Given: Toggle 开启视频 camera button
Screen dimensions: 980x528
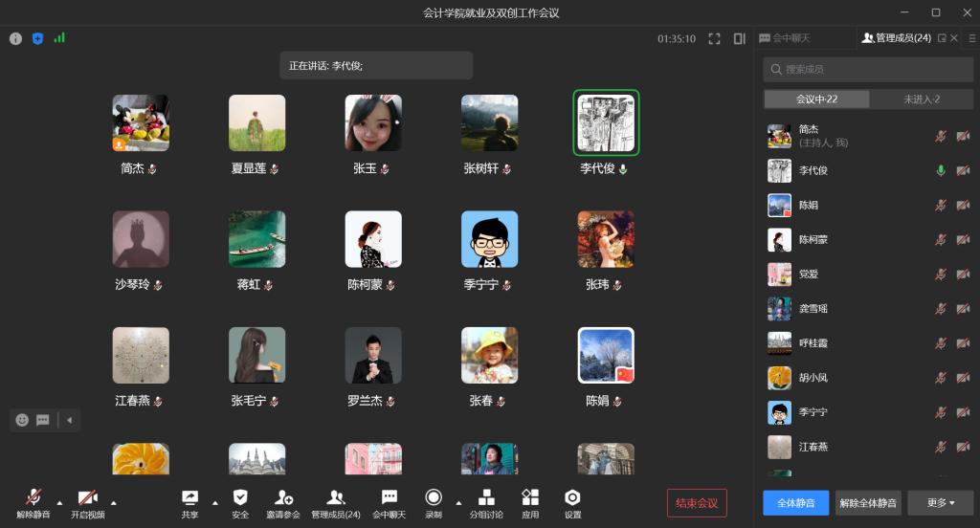Looking at the screenshot, I should pos(88,498).
